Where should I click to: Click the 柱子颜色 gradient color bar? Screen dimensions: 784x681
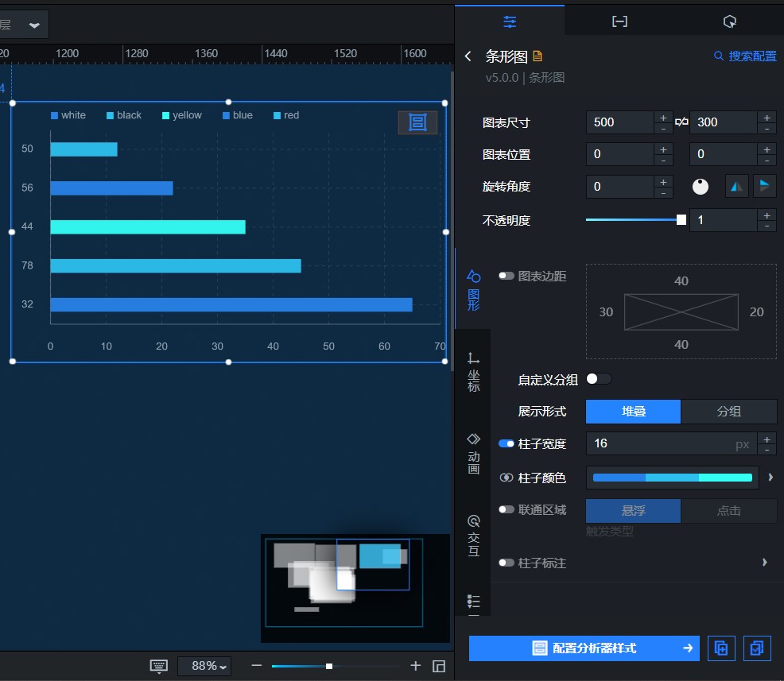672,478
